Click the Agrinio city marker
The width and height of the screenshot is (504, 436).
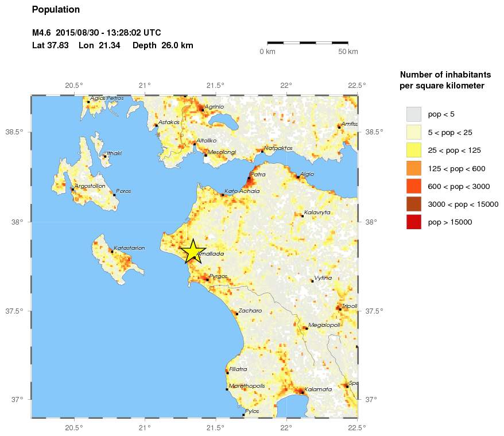[203, 110]
